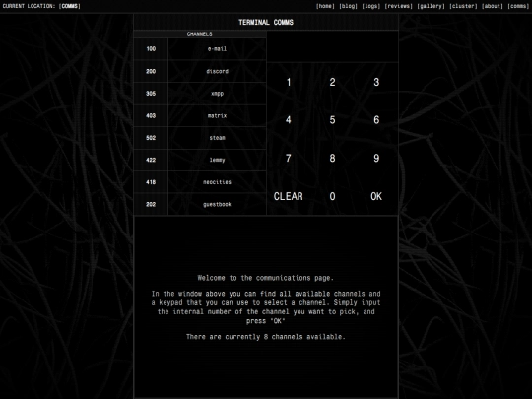The height and width of the screenshot is (399, 532).
Task: Click channel number 200
Action: [x=151, y=71]
